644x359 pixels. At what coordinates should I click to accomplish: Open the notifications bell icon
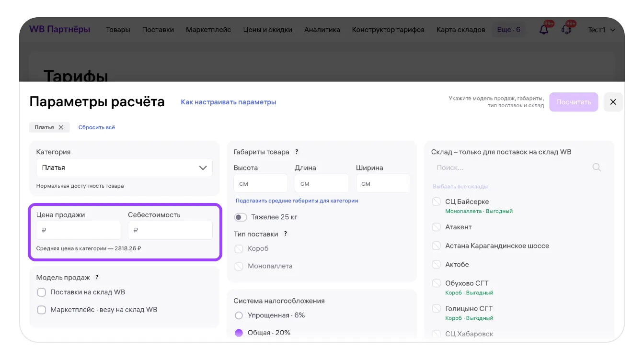coord(544,30)
